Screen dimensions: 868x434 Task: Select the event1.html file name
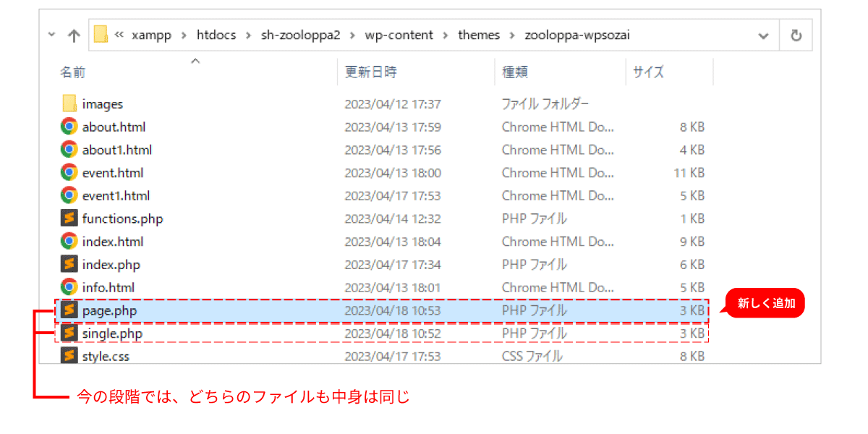pyautogui.click(x=116, y=195)
